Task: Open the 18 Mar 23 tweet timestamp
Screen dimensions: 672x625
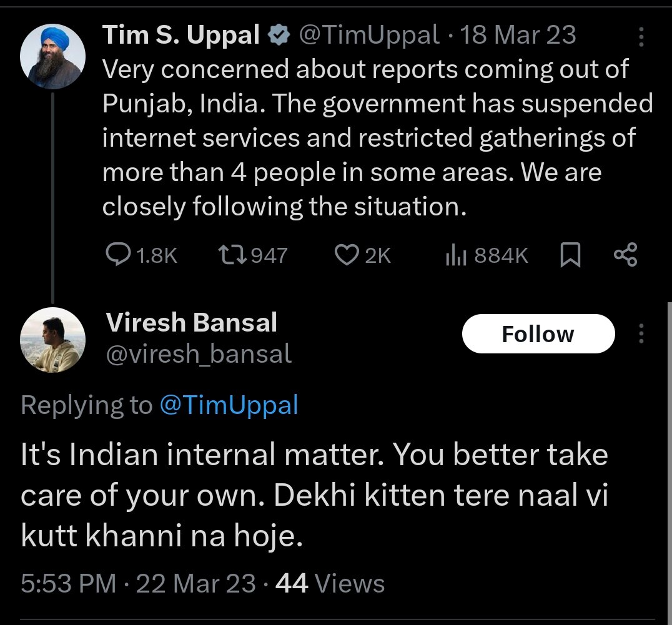Action: [518, 36]
